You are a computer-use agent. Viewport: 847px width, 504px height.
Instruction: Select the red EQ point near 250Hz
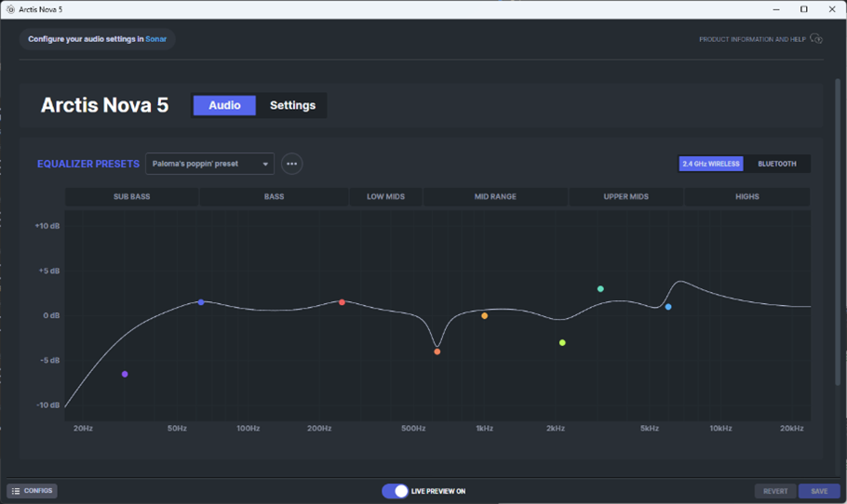coord(342,302)
